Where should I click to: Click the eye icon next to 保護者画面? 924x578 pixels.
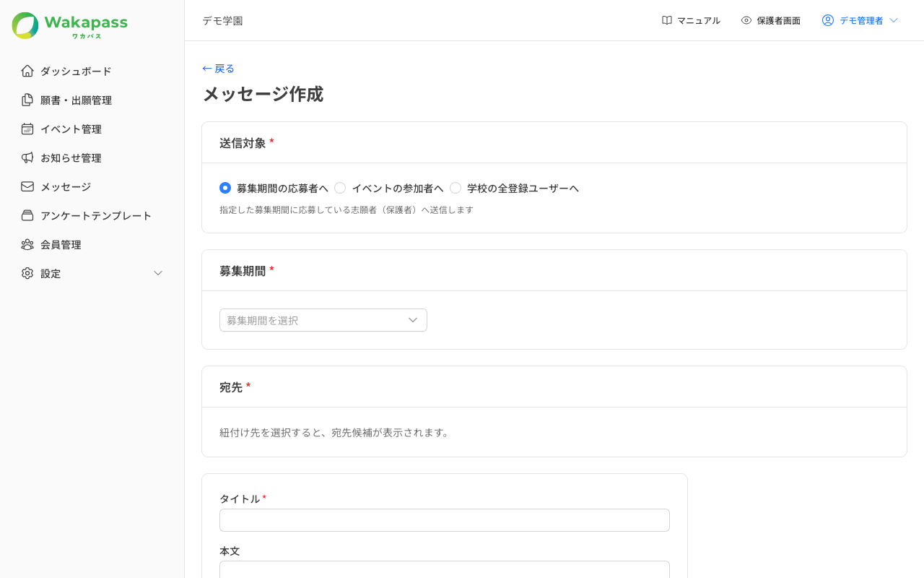746,20
